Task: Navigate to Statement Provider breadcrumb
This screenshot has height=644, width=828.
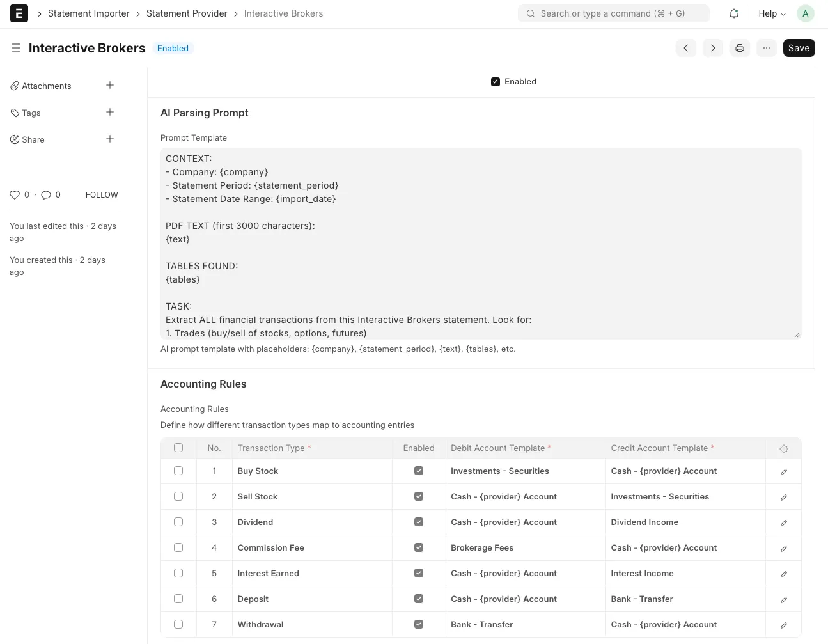Action: [187, 13]
